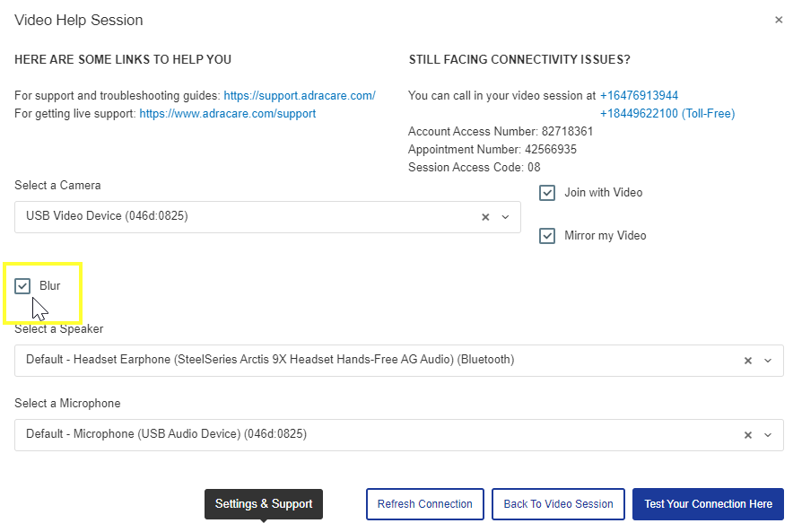Close the Video Help Session dialog
This screenshot has height=532, width=793.
tap(779, 20)
